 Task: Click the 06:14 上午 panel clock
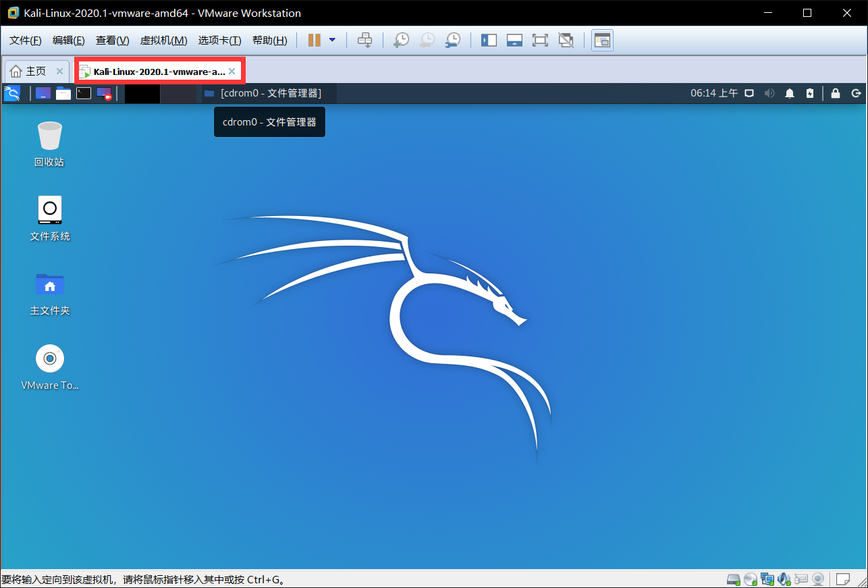tap(714, 93)
